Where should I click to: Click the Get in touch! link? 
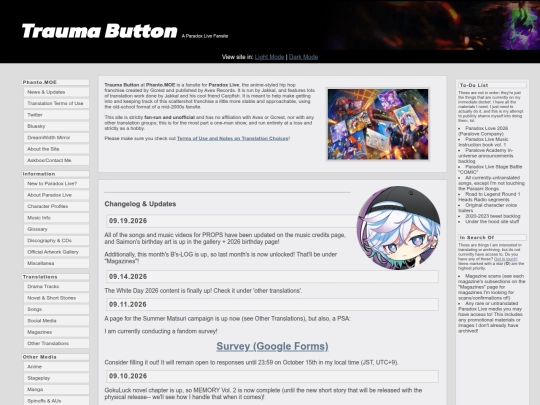(506, 259)
